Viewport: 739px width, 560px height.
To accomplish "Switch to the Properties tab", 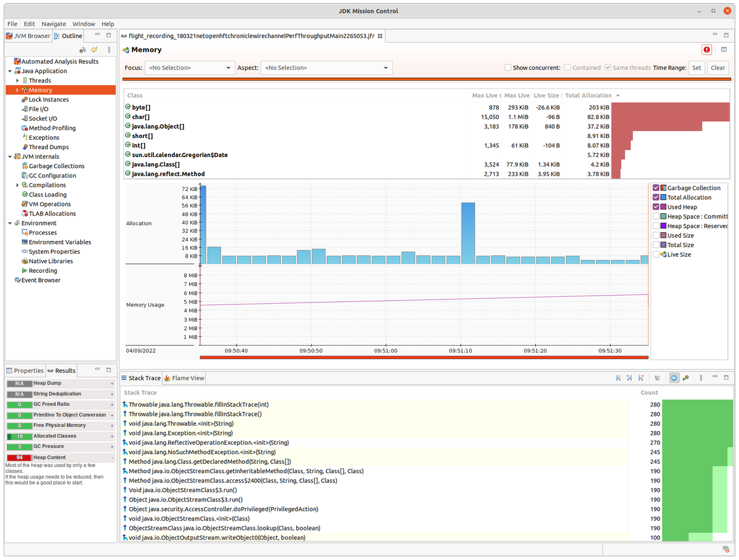I will click(25, 371).
